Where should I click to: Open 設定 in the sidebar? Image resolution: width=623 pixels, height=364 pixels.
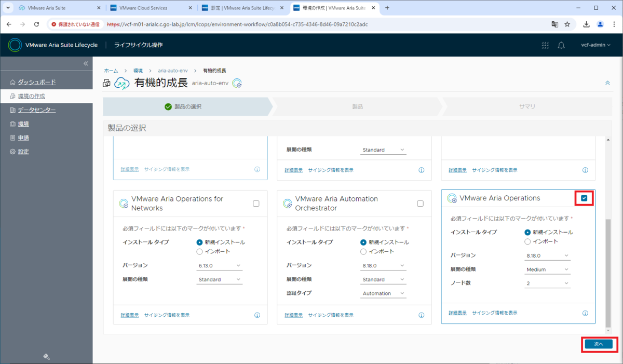pos(23,152)
